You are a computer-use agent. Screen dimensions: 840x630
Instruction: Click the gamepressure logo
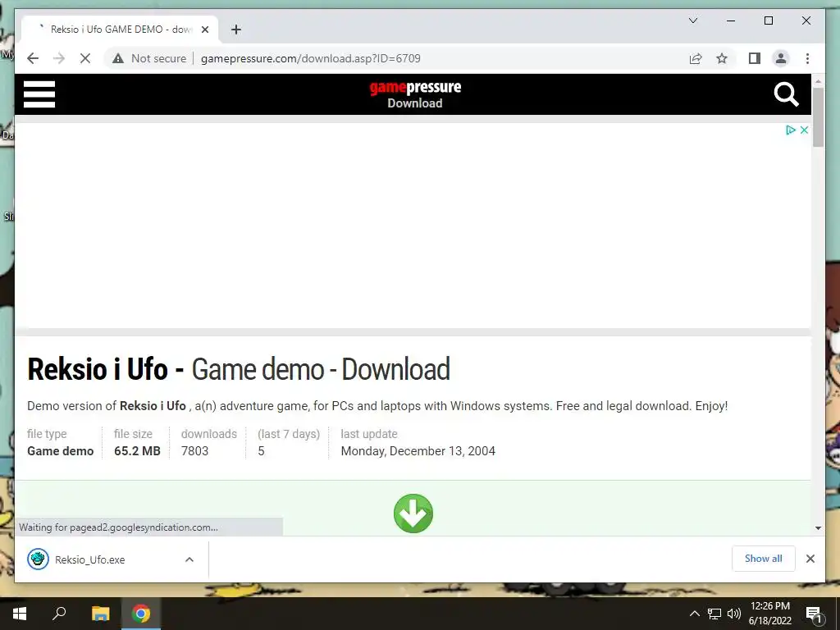tap(415, 87)
